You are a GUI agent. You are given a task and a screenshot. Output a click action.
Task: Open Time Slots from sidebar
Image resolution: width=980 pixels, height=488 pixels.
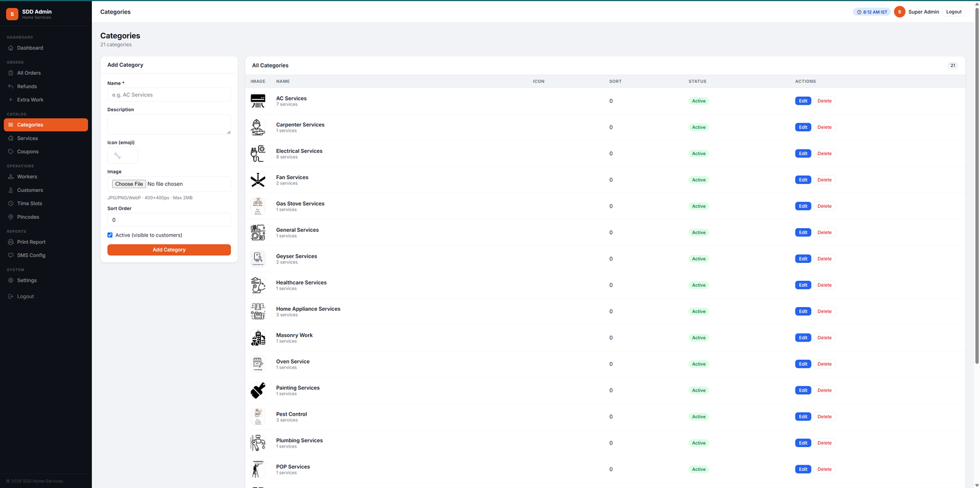pyautogui.click(x=46, y=204)
